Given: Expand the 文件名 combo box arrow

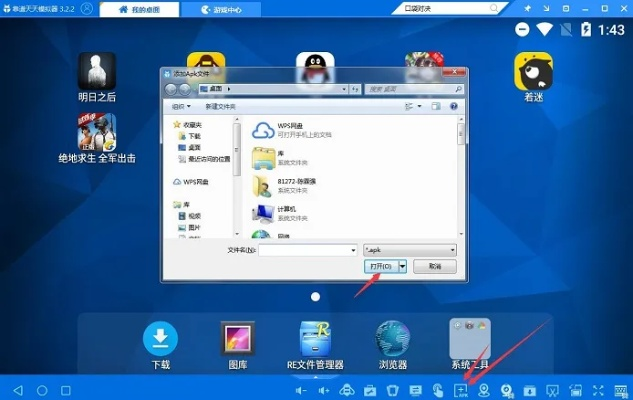Looking at the screenshot, I should click(353, 250).
